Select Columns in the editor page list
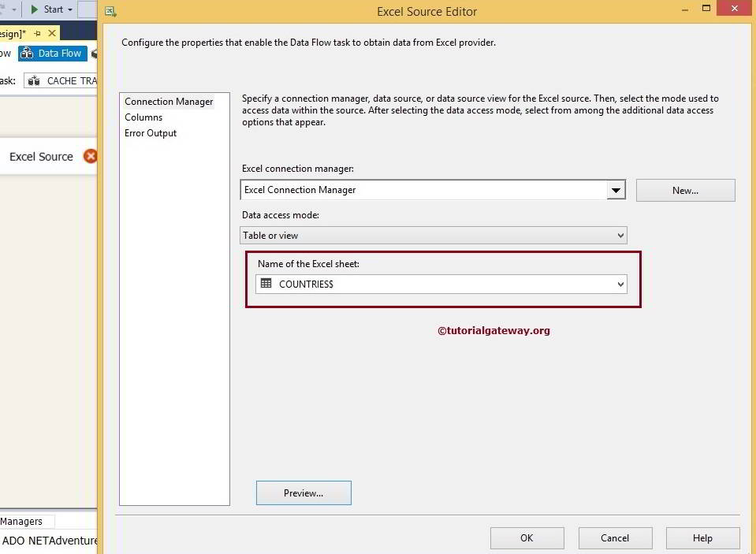 tap(143, 117)
